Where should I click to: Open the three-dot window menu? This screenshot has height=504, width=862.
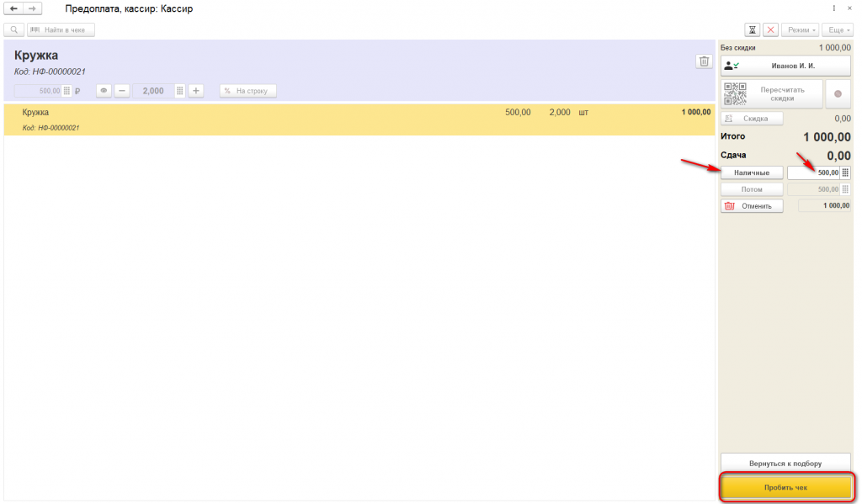[834, 8]
